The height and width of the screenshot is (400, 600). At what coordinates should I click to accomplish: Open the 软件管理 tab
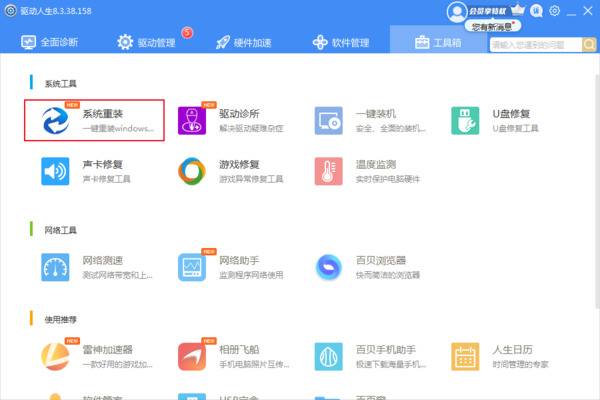coord(341,43)
